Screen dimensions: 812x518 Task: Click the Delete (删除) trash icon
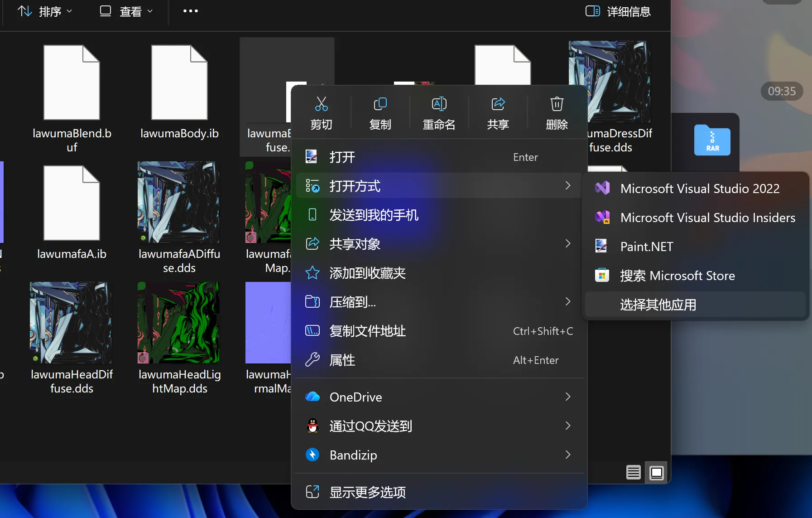point(557,104)
